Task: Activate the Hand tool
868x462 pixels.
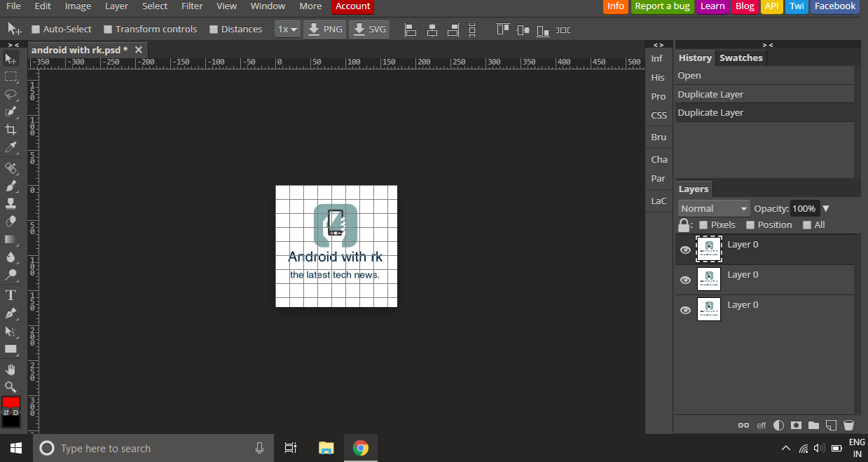Action: tap(11, 369)
